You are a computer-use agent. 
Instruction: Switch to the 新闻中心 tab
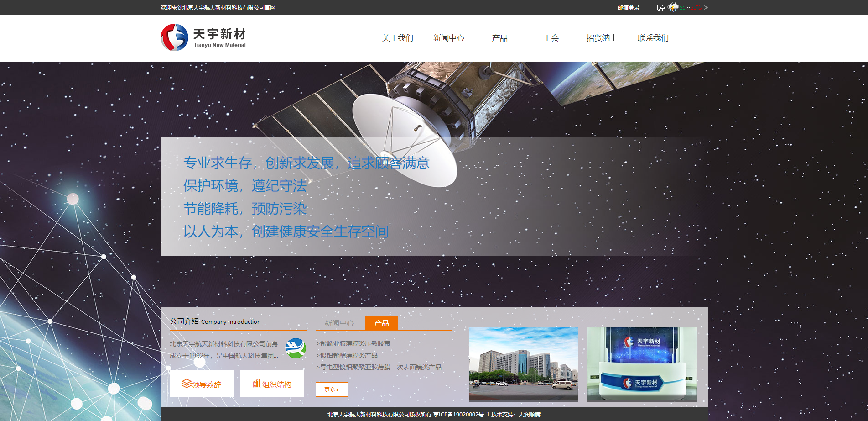click(x=339, y=323)
